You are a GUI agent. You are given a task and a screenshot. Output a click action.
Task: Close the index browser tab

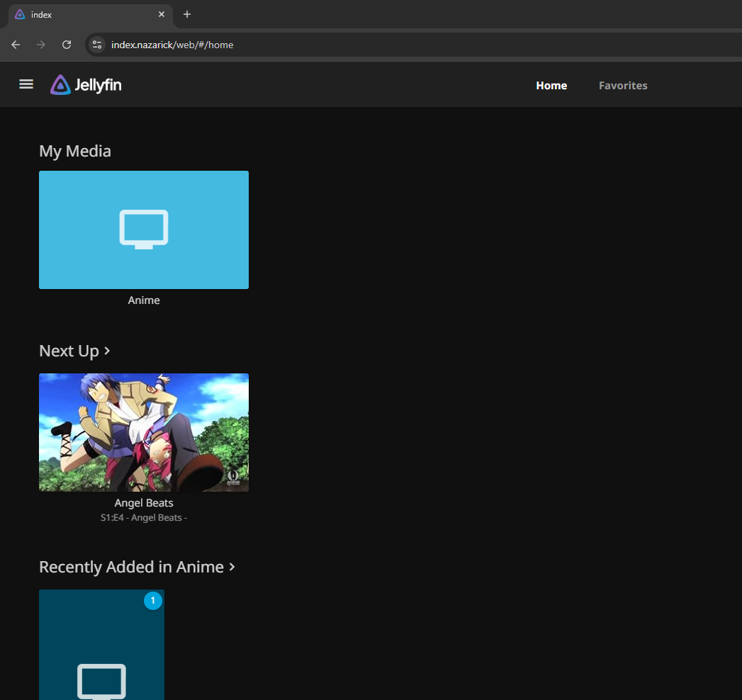click(x=162, y=14)
